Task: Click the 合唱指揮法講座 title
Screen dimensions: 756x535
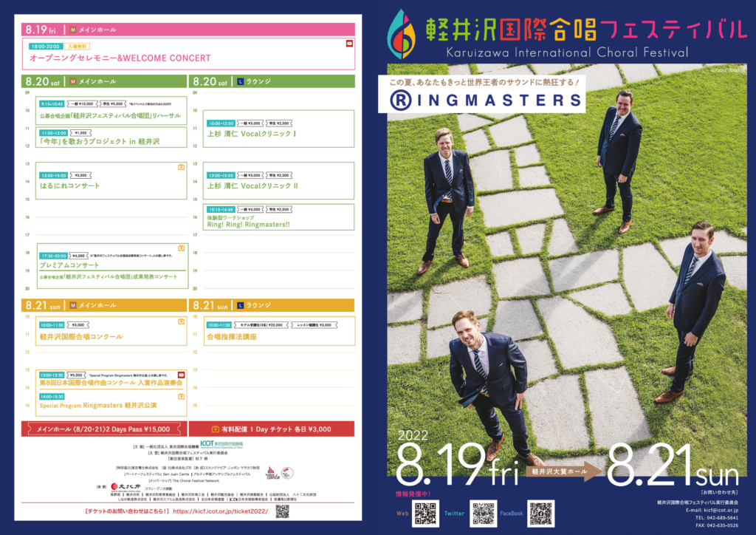Action: (232, 337)
